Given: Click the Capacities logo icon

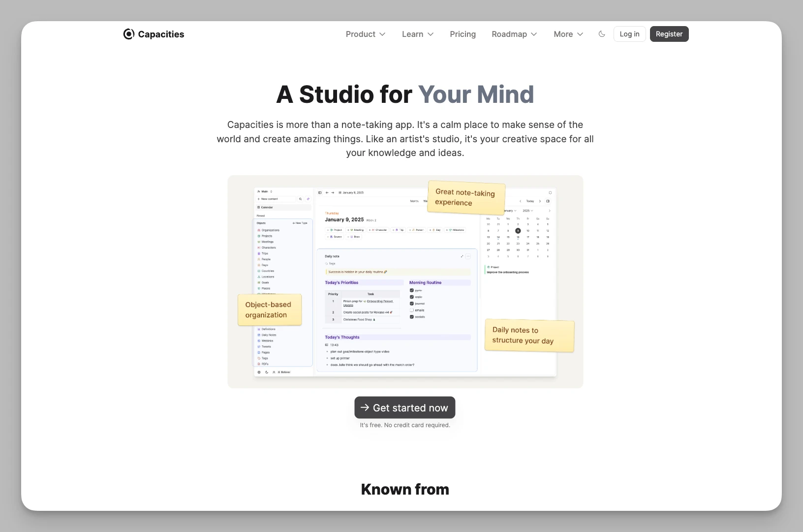Looking at the screenshot, I should (128, 34).
